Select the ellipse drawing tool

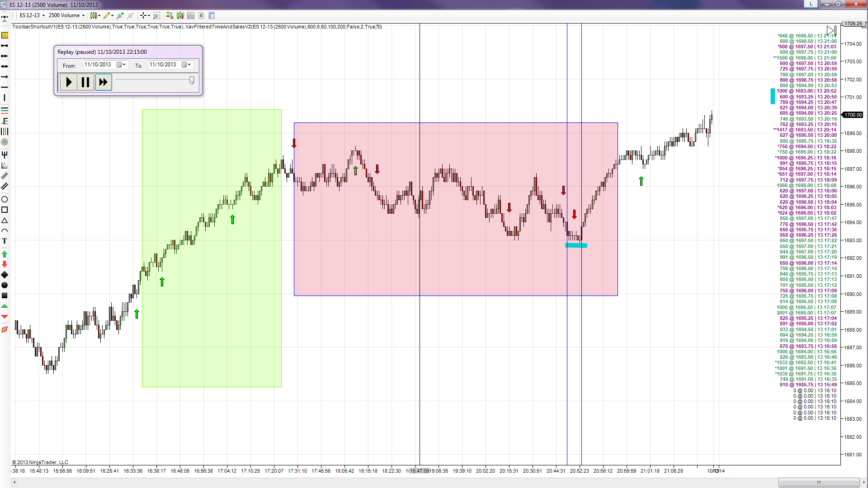pos(5,199)
